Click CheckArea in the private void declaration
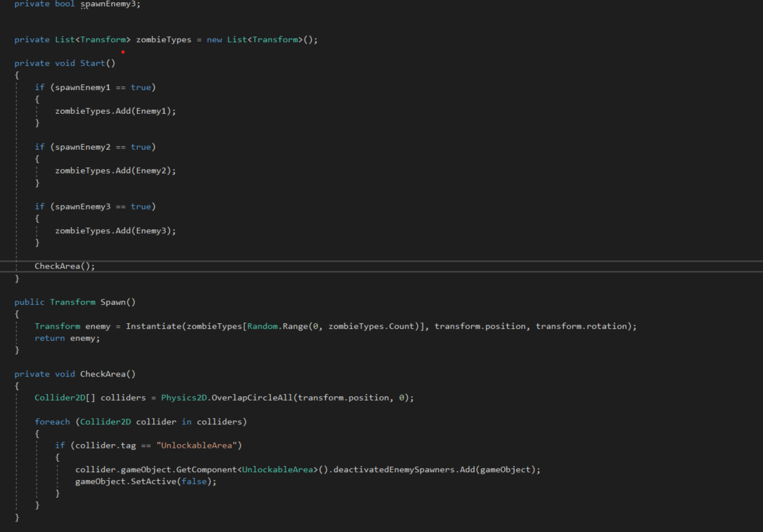 click(105, 374)
